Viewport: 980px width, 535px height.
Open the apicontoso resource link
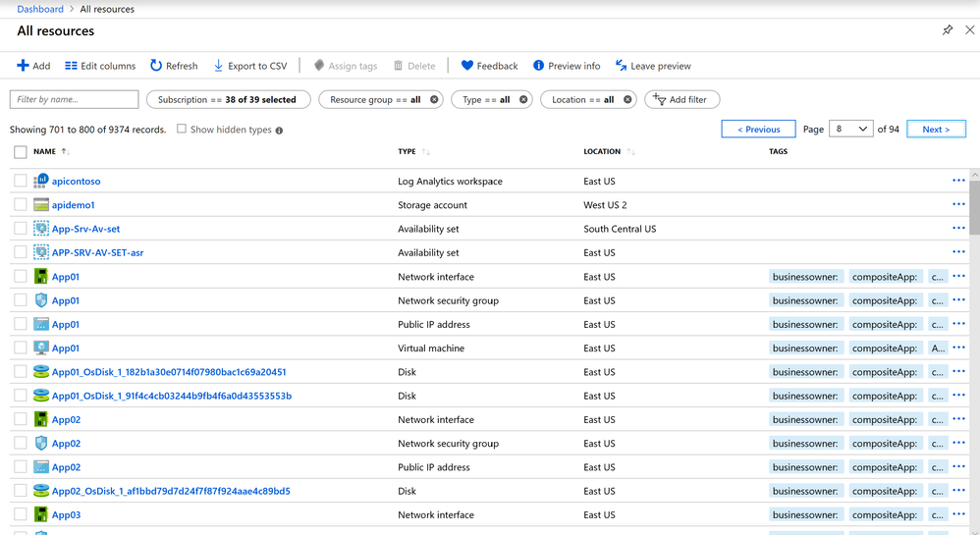coord(77,181)
